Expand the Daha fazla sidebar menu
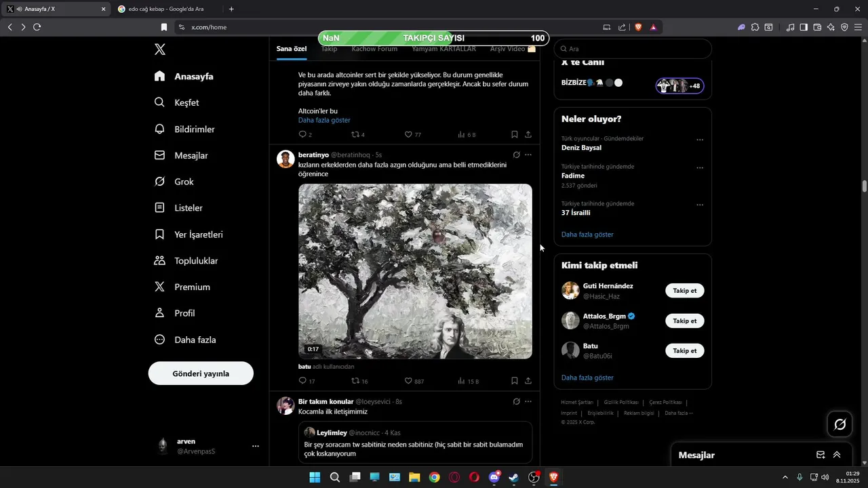 (x=184, y=340)
